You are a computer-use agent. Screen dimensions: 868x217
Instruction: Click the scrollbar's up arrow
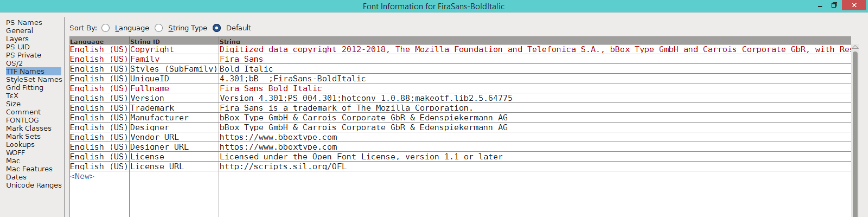[855, 47]
